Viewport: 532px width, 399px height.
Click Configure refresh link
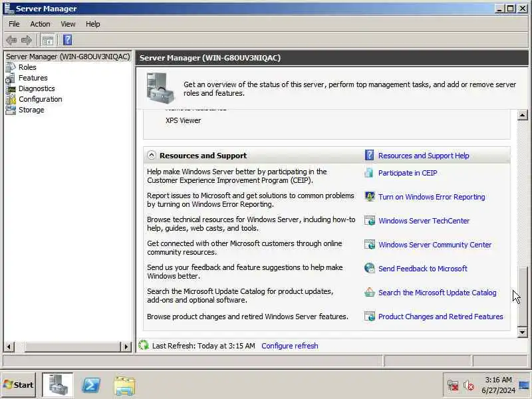[290, 346]
